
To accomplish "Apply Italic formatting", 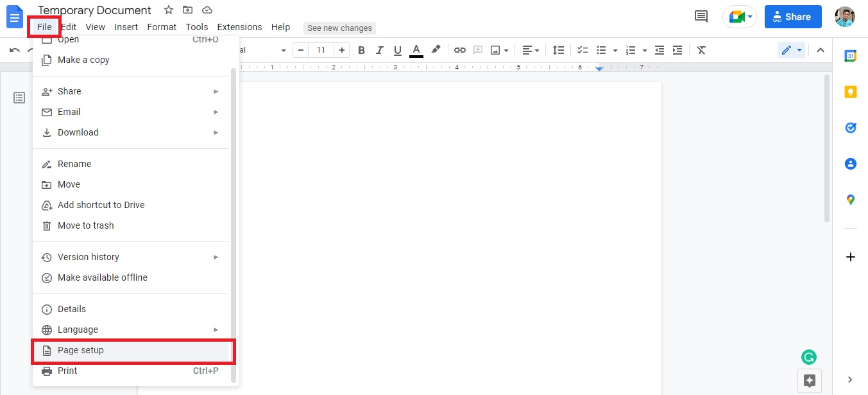I will click(x=379, y=49).
